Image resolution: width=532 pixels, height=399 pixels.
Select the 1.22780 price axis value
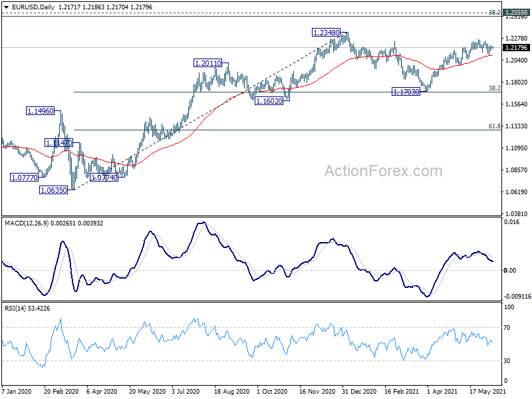pyautogui.click(x=517, y=39)
